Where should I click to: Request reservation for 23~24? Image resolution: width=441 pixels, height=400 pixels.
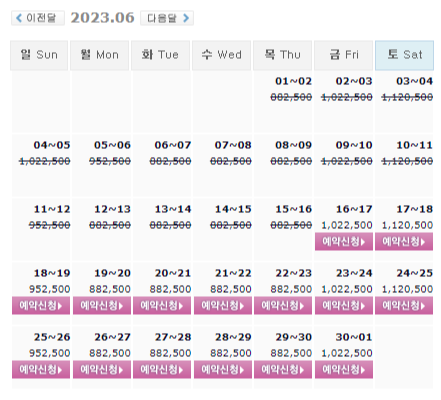(344, 306)
